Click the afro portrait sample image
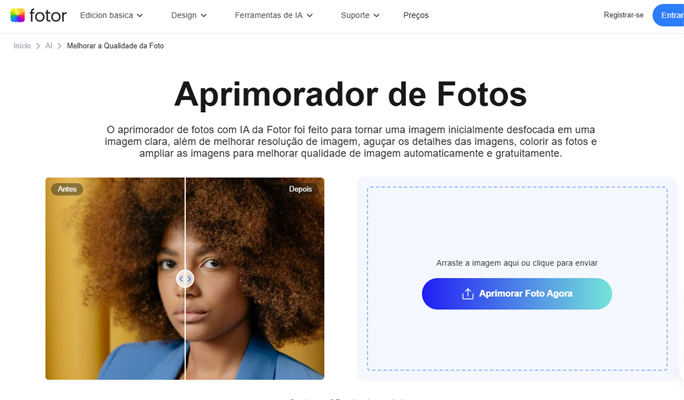684x400 pixels. (x=185, y=278)
